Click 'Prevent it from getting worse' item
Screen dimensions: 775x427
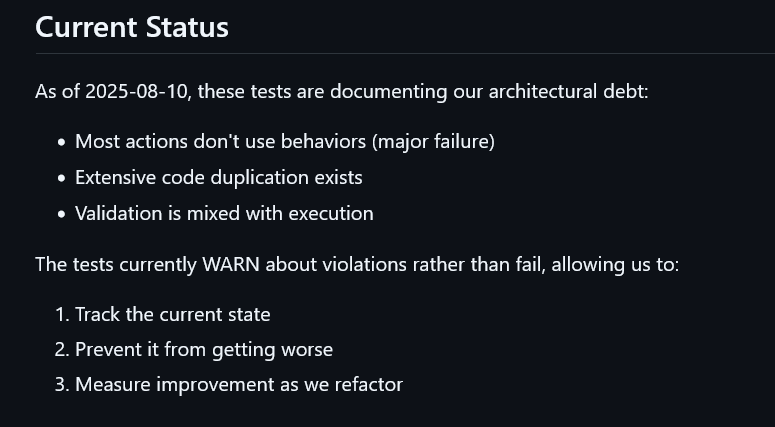click(204, 349)
